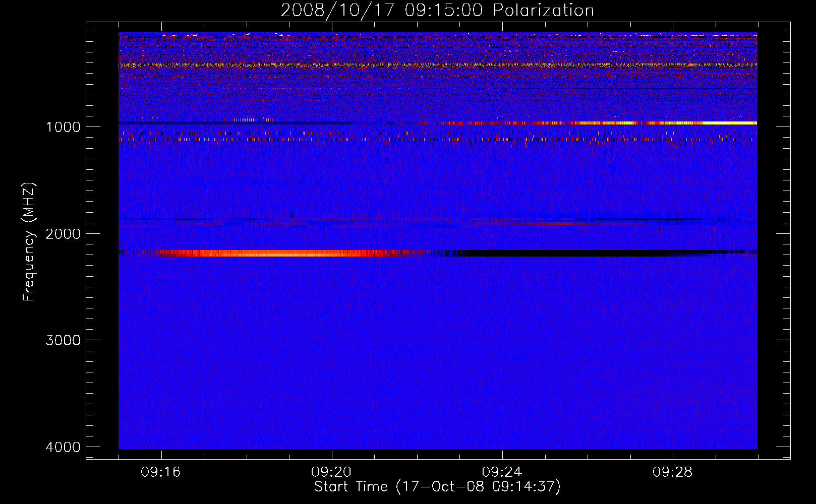
Task: Click the 1000 frequency tick label
Action: point(63,127)
